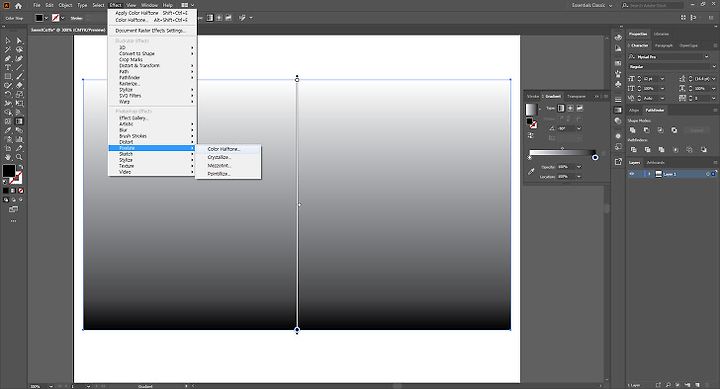This screenshot has width=720, height=389.
Task: Select the Magic Wand tool
Action: point(8,50)
